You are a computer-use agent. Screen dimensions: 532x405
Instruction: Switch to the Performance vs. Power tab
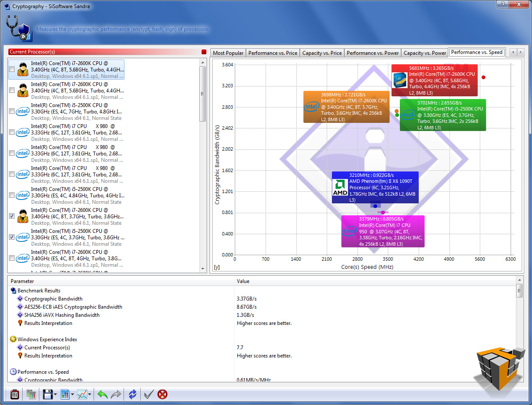(373, 53)
